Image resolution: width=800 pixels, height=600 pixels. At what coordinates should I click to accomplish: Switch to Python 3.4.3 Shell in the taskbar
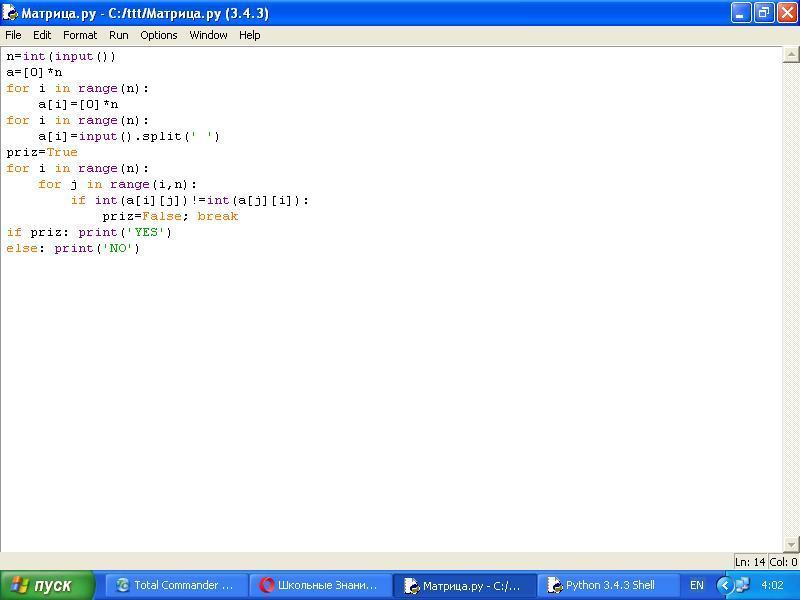coord(608,585)
